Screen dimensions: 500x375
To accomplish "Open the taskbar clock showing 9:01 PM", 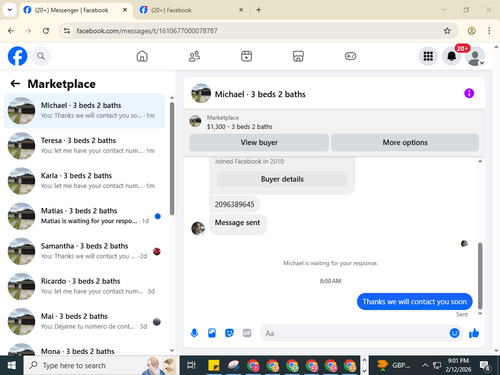I will 458,365.
